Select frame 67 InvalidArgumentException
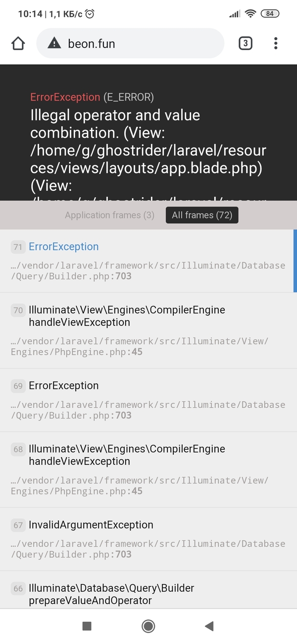Viewport: 297px width, 644px height. 148,539
